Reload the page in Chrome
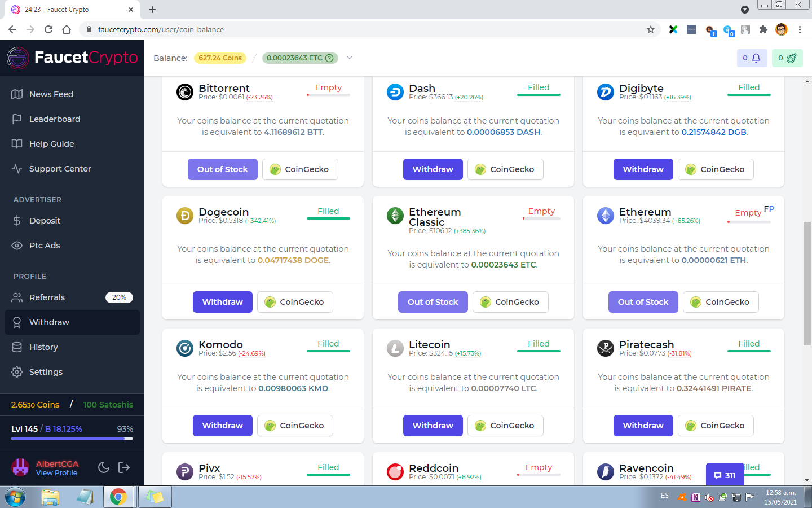Viewport: 812px width, 508px height. (x=48, y=29)
